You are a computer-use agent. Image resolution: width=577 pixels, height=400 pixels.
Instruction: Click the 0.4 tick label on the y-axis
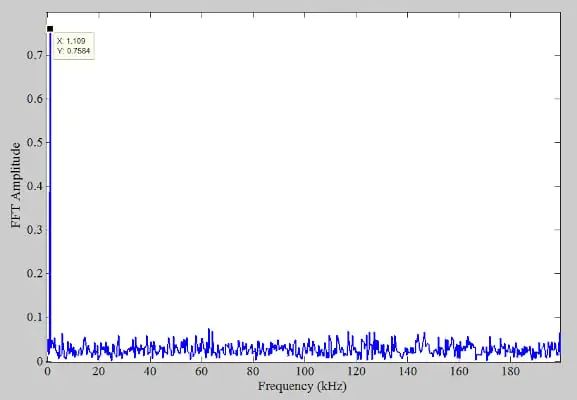[35, 186]
